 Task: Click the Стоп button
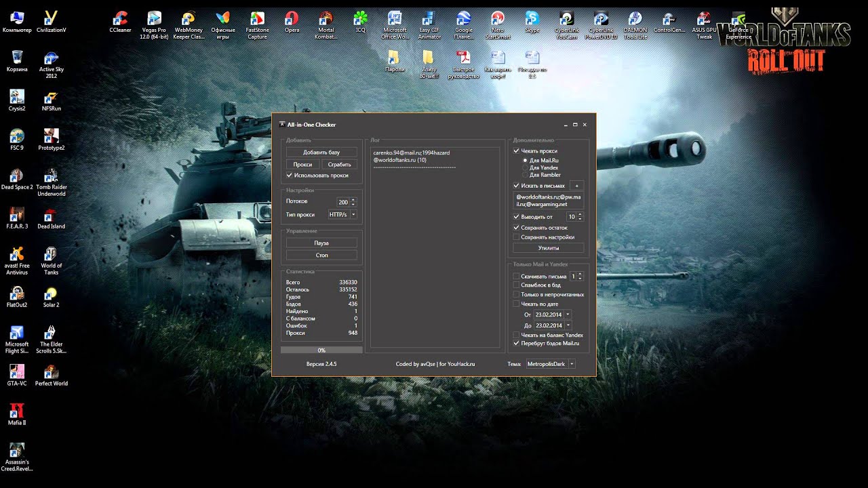click(x=321, y=255)
